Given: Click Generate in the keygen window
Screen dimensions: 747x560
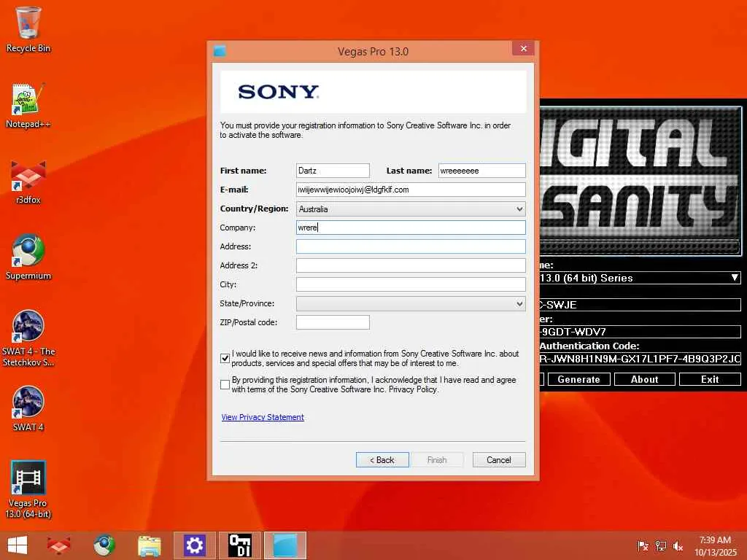Looking at the screenshot, I should (578, 379).
